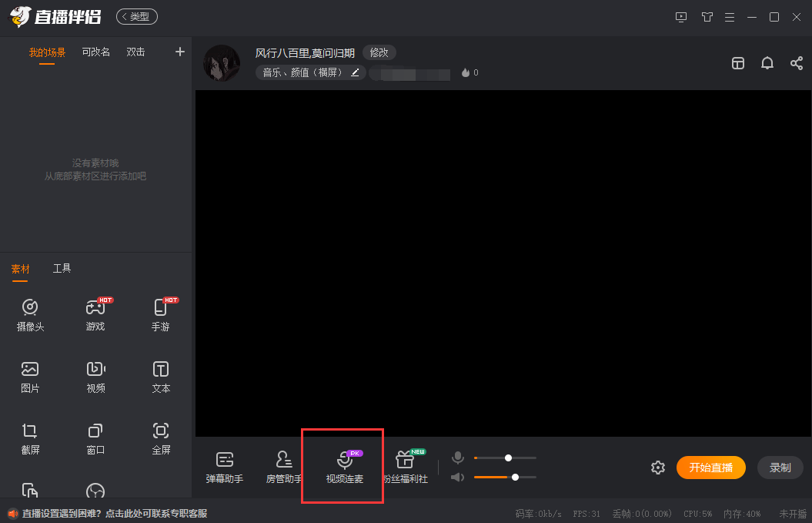Screen dimensions: 812x523
Task: Toggle the layout panel icon above the preview
Action: click(x=737, y=63)
